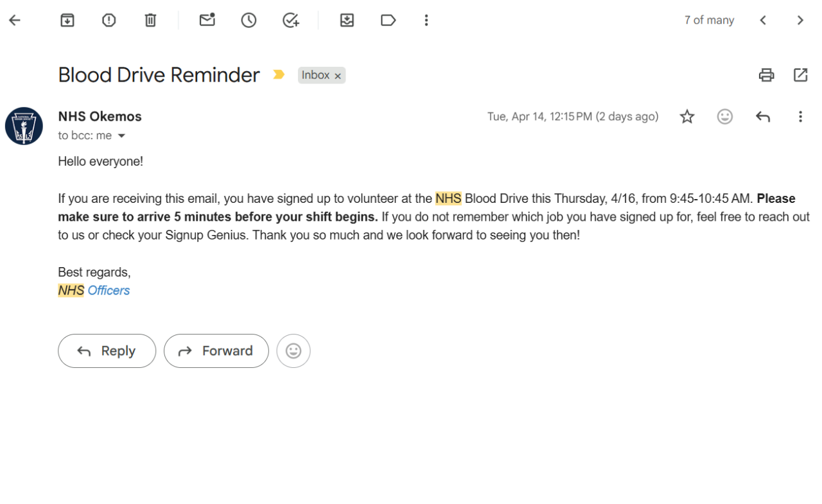This screenshot has height=504, width=822.
Task: Click the Move to icon
Action: pyautogui.click(x=347, y=21)
